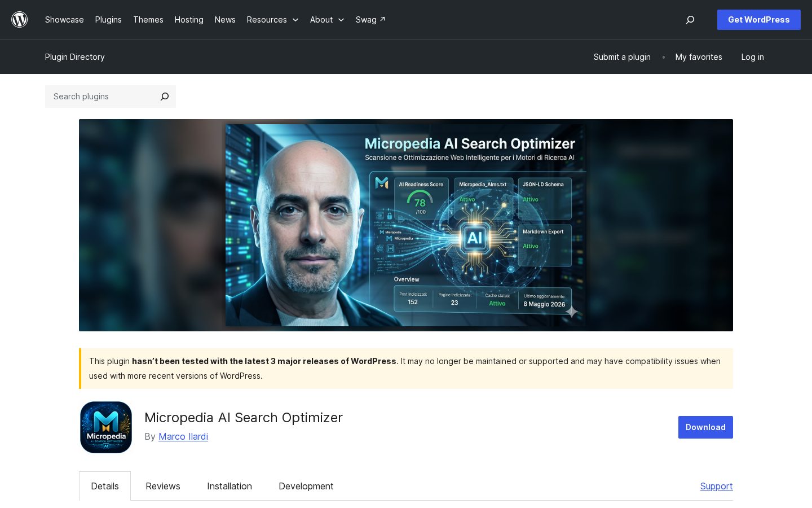
Task: Open Submit a plugin link
Action: [x=622, y=57]
